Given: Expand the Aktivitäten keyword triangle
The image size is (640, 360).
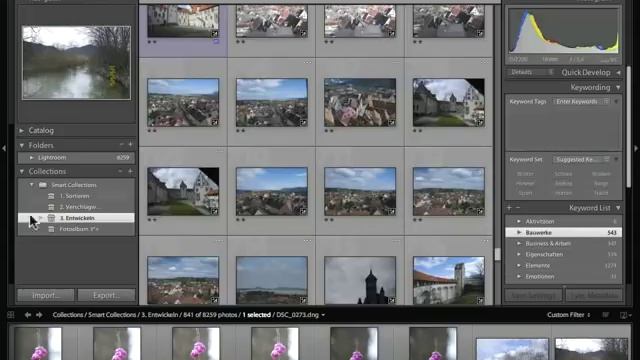Looking at the screenshot, I should [519, 221].
